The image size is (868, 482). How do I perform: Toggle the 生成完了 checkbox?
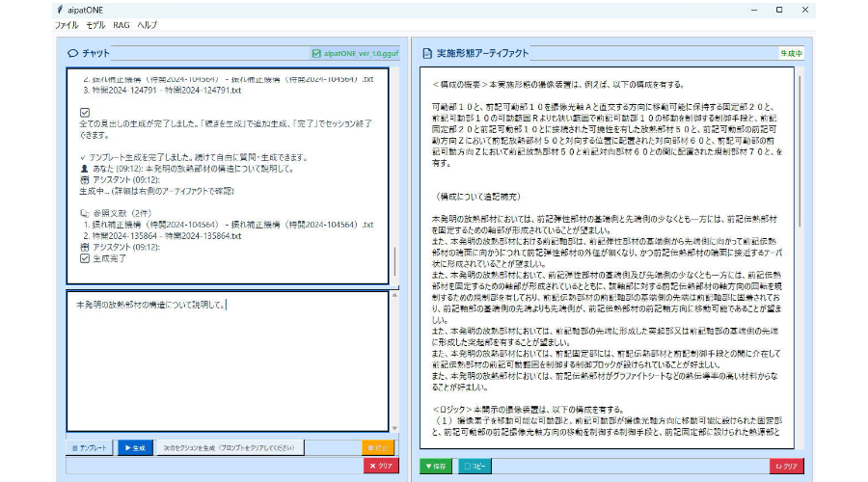pos(85,258)
